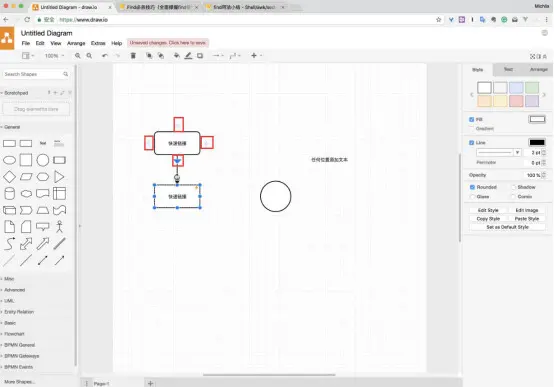Open the Line Color pencil tool
Screen dimensions: 554x387
188,55
